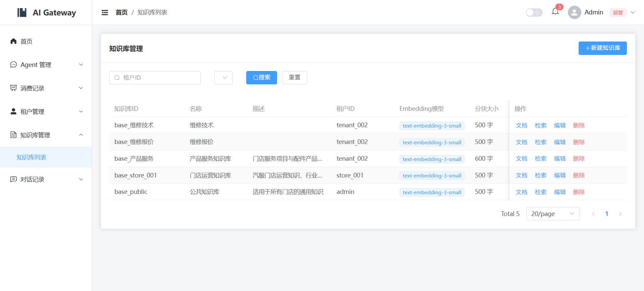Click 检索 for base_public
644x291 pixels.
click(x=541, y=192)
